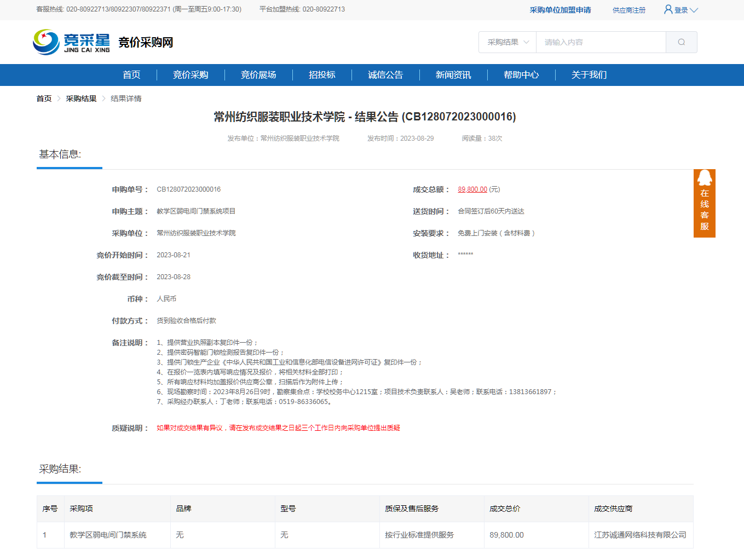Click 采购结果 in the breadcrumb

click(81, 99)
